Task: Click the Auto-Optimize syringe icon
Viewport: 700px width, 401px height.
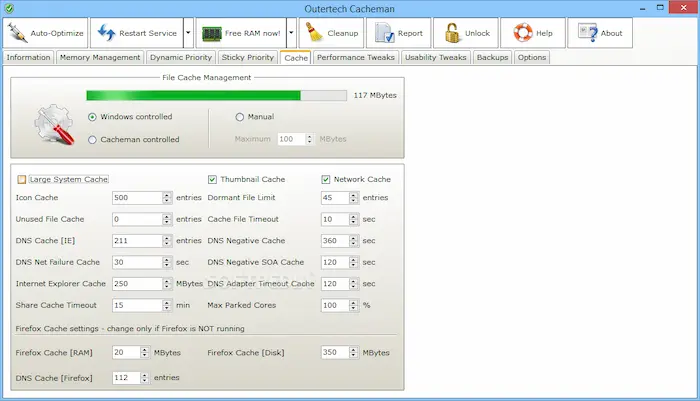Action: tap(17, 33)
